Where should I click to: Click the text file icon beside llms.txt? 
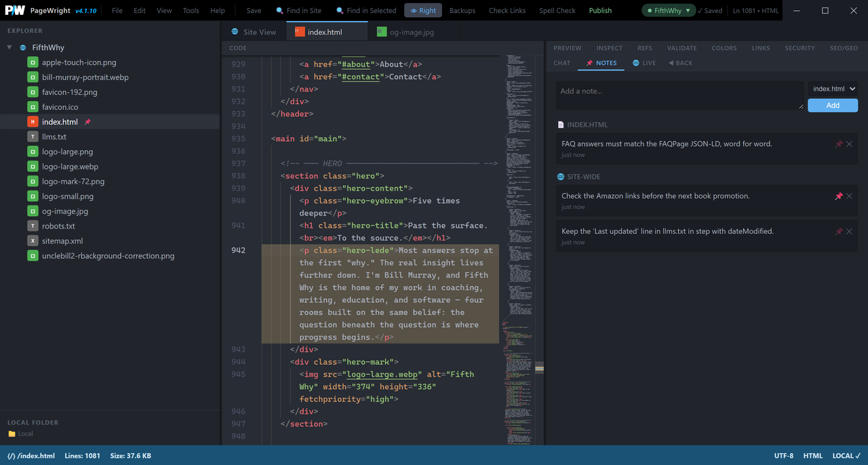[x=33, y=137]
